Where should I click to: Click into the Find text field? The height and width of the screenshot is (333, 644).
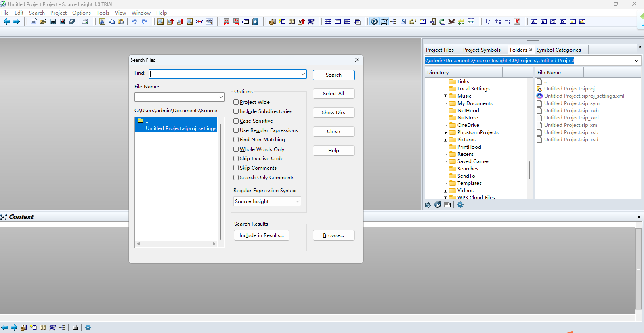pyautogui.click(x=224, y=74)
